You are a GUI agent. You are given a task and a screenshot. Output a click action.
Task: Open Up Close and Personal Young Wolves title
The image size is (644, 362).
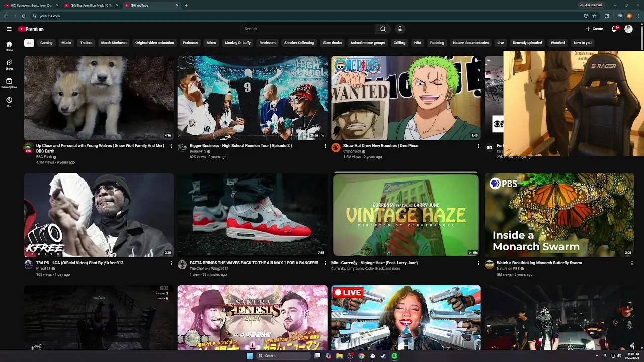[x=100, y=148]
